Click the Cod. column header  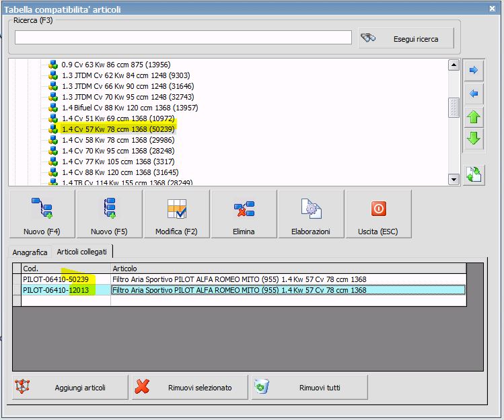pos(66,268)
